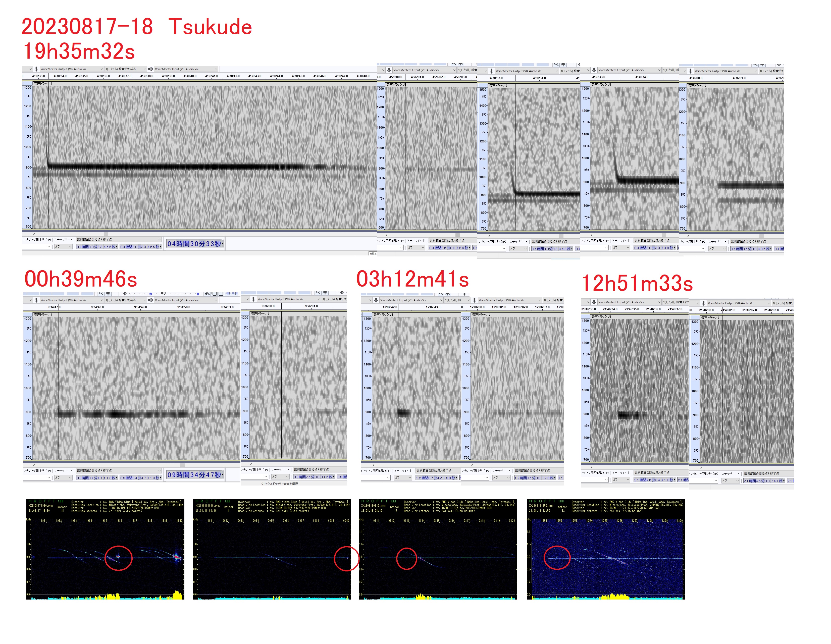
Task: Click microphone icon left of 12:07:42.0 panel's device box
Action: pos(376,300)
